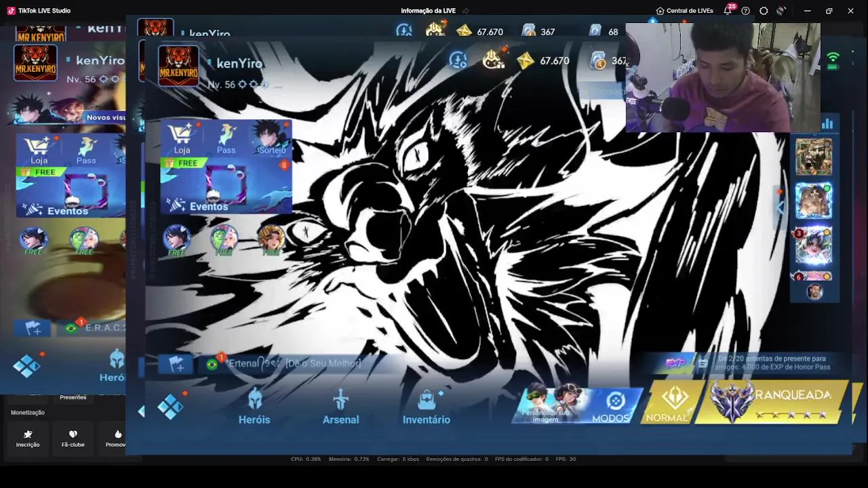Viewport: 868px width, 488px height.
Task: Click the FPS: 30 status entry
Action: (x=566, y=459)
